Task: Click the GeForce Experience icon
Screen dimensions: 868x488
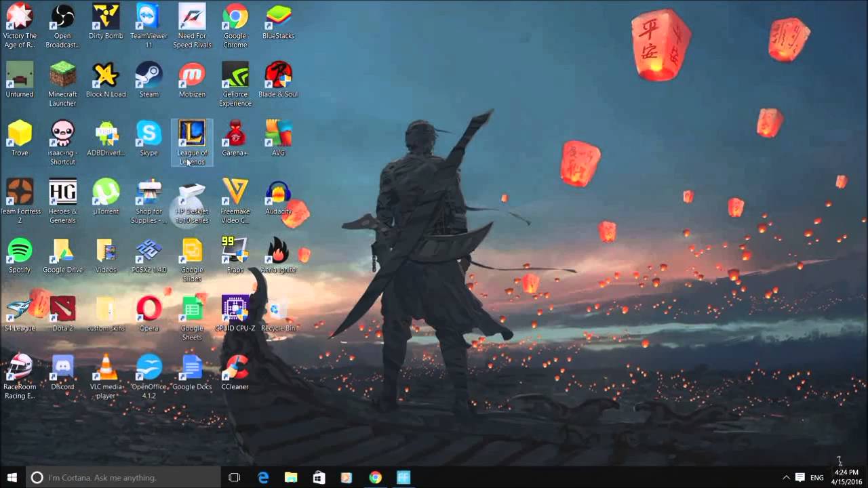Action: pyautogui.click(x=235, y=84)
